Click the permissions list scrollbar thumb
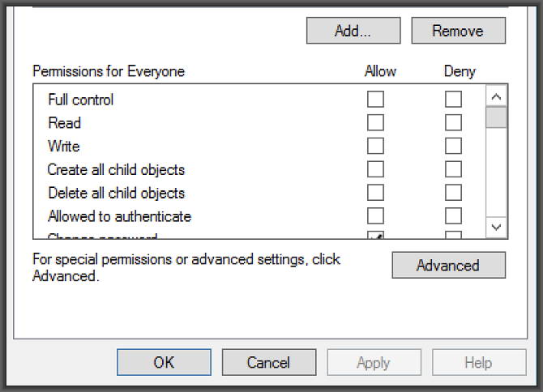Screen dimensions: 543x392 tap(496, 117)
